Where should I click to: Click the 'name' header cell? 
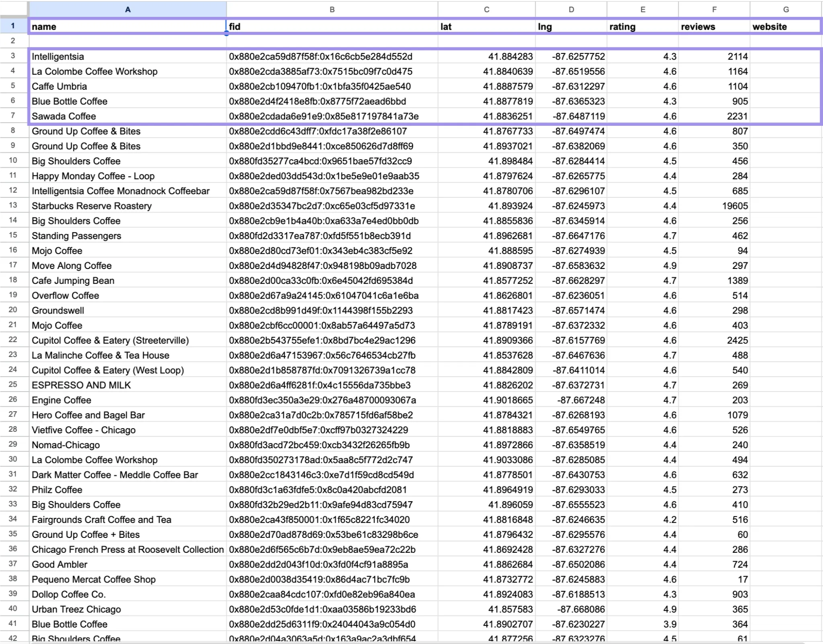[x=127, y=27]
